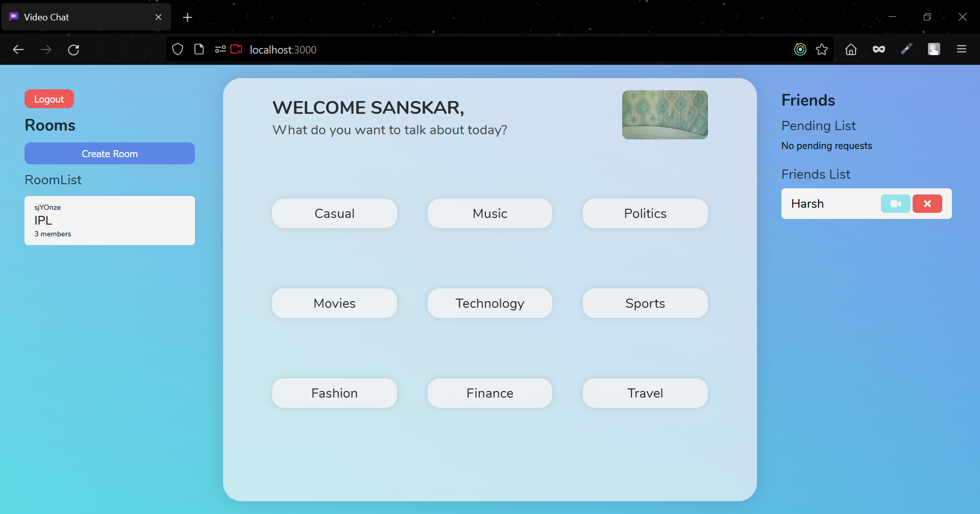Log out with the Logout button
This screenshot has width=980, height=514.
click(49, 99)
